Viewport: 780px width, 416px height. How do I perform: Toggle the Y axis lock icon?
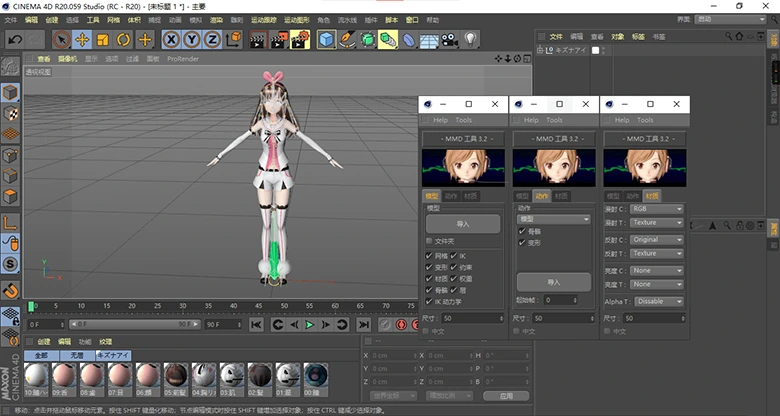pos(192,39)
